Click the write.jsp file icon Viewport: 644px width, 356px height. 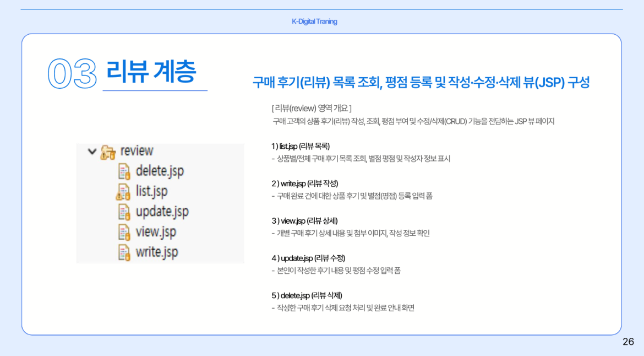coord(124,252)
